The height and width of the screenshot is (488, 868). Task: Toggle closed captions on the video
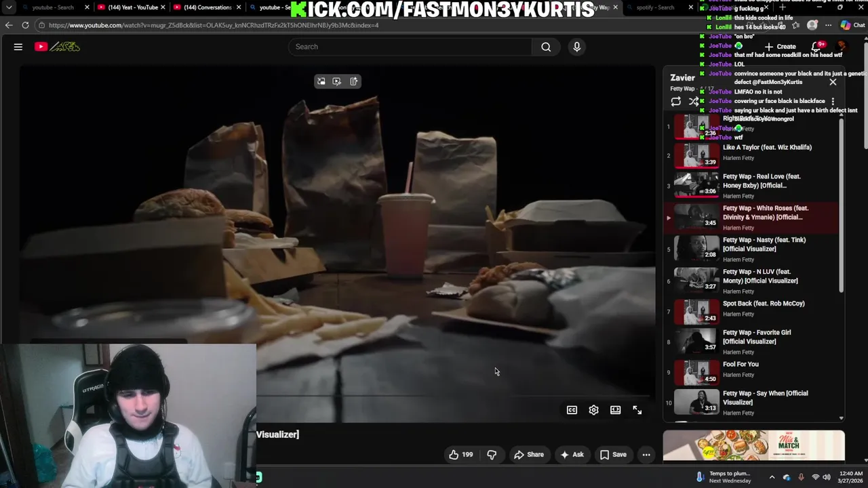[572, 410]
